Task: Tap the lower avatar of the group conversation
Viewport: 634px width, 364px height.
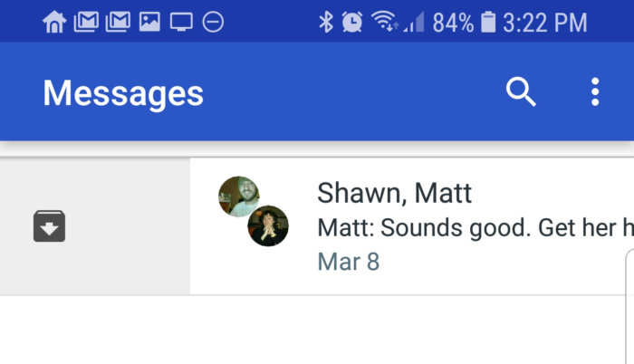Action: 268,226
